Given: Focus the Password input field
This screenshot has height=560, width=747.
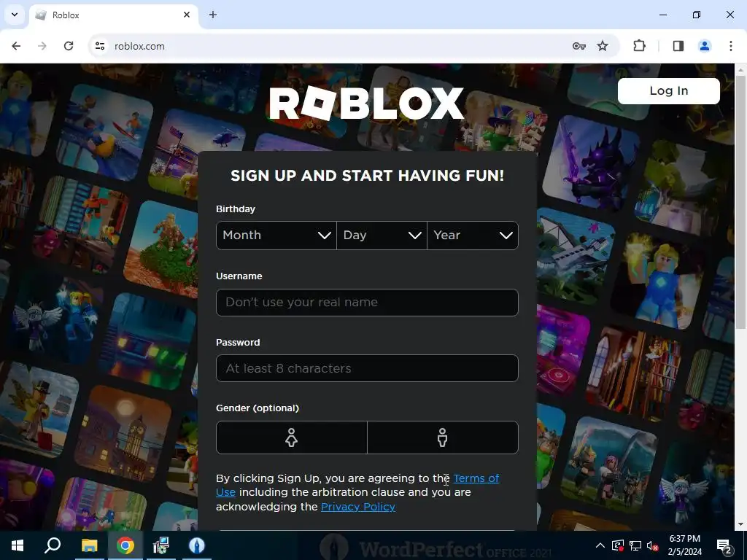Looking at the screenshot, I should coord(367,368).
